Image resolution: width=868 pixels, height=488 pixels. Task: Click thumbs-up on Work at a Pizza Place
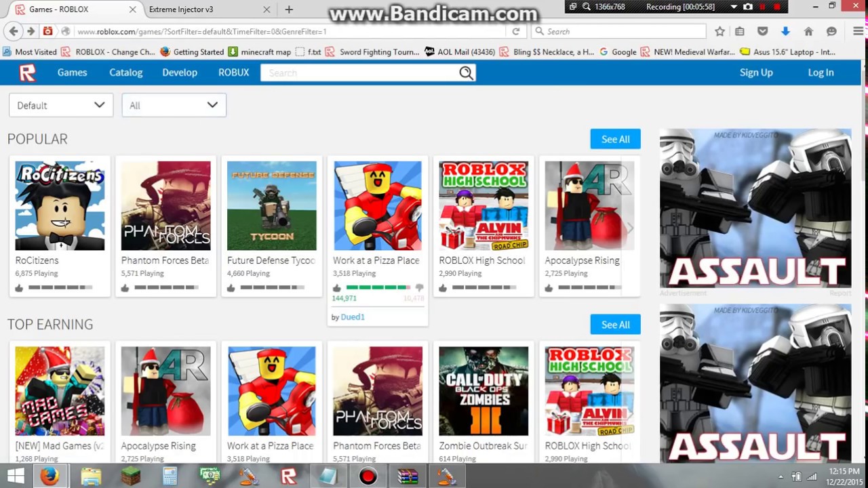(337, 288)
